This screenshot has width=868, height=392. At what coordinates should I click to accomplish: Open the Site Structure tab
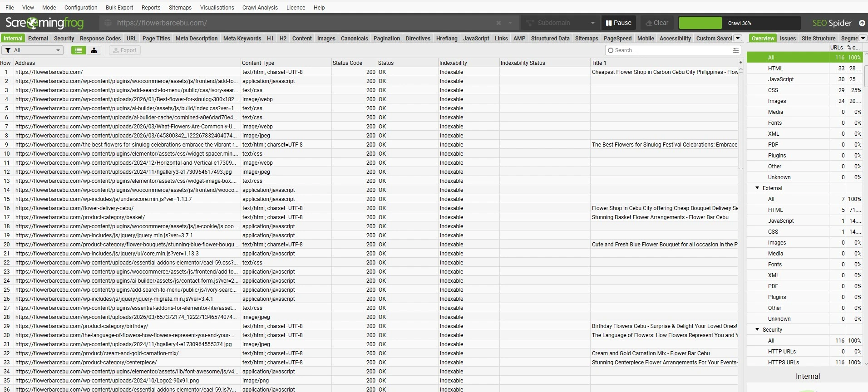(819, 38)
